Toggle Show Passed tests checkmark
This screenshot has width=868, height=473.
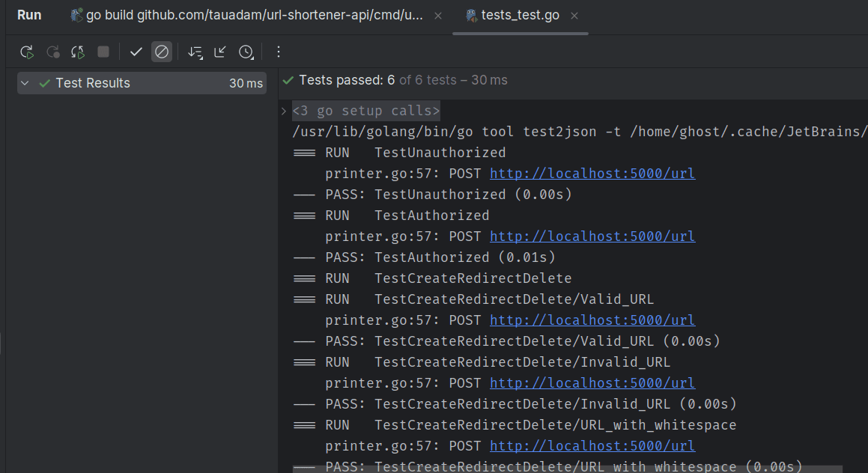click(x=136, y=52)
